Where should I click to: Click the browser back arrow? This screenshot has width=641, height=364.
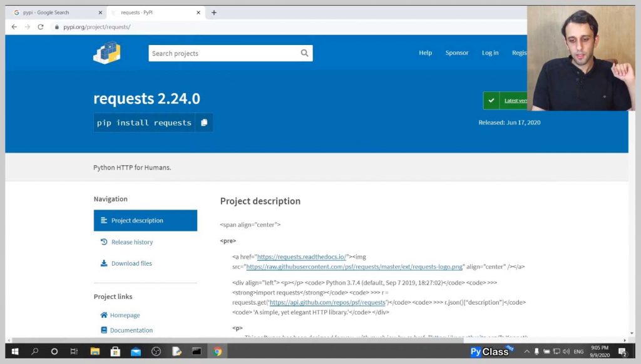pos(14,26)
